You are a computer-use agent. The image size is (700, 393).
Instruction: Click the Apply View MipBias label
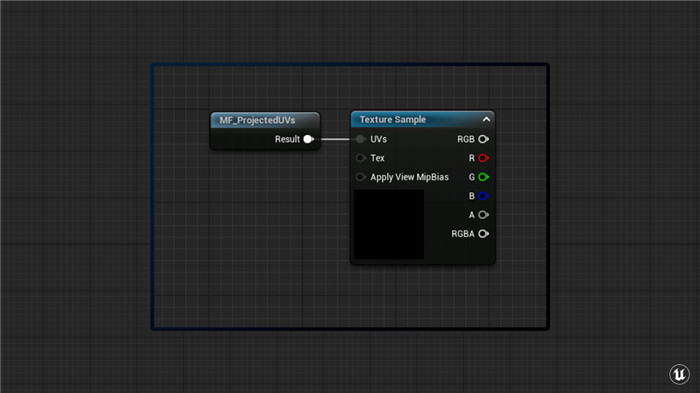(x=409, y=177)
